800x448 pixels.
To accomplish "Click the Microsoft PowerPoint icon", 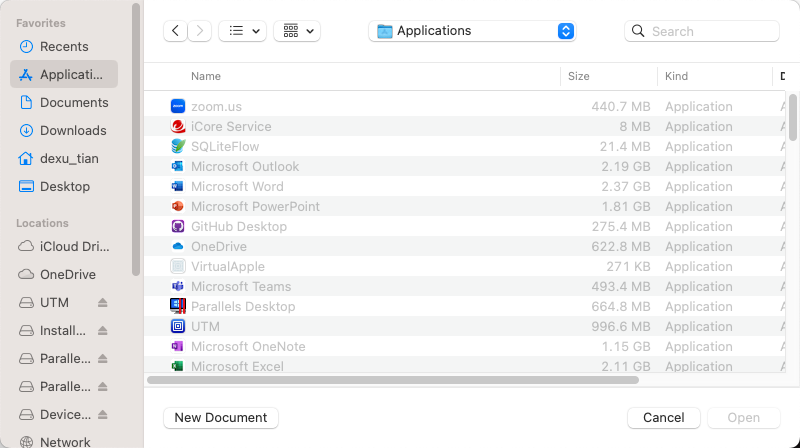I will tap(178, 207).
